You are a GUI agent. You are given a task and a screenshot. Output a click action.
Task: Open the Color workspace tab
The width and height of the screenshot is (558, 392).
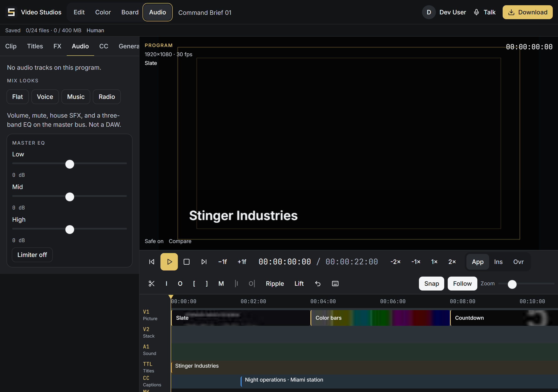point(103,12)
